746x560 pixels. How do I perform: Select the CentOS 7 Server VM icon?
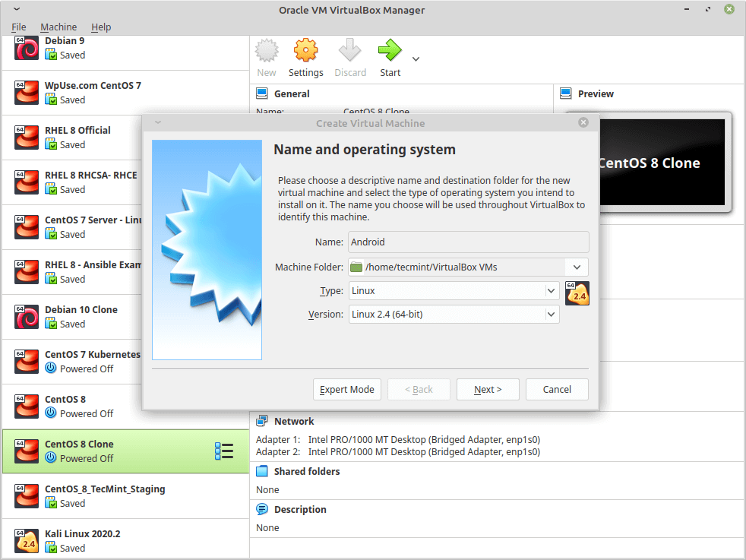click(x=26, y=227)
